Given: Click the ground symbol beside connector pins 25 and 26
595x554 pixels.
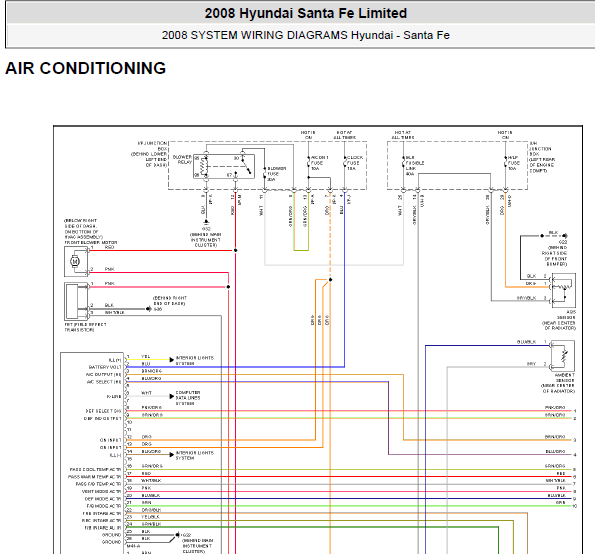Looking at the screenshot, I should pos(177,535).
